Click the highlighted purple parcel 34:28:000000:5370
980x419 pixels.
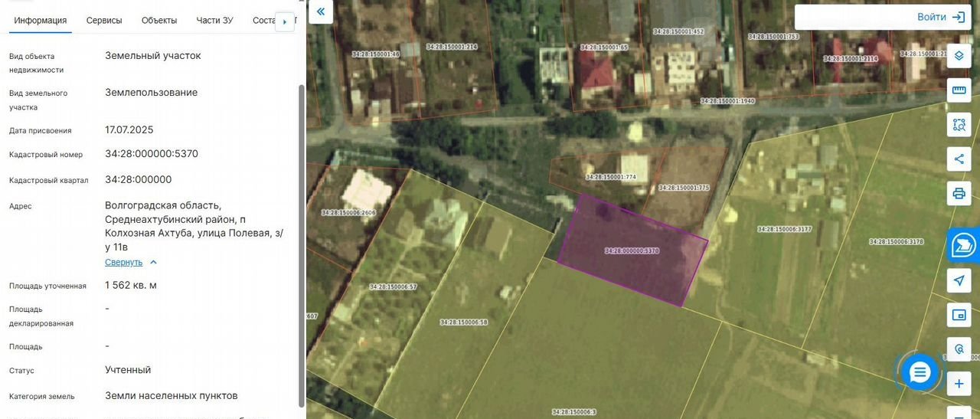pos(632,250)
